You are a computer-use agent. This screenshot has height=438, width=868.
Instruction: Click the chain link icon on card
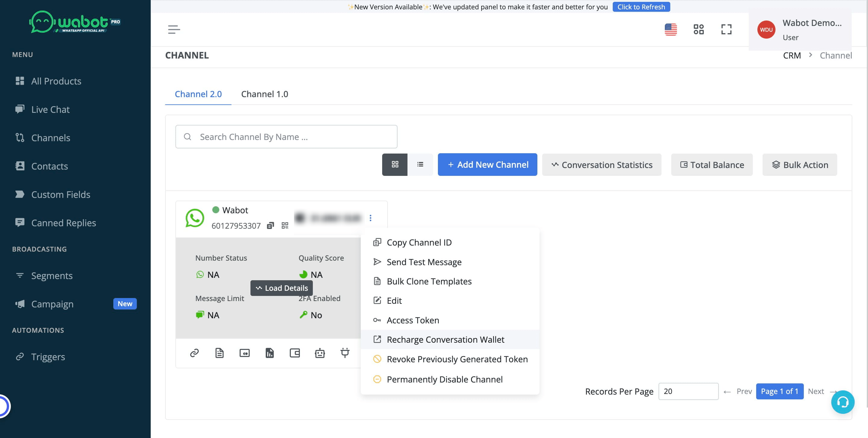pyautogui.click(x=194, y=353)
